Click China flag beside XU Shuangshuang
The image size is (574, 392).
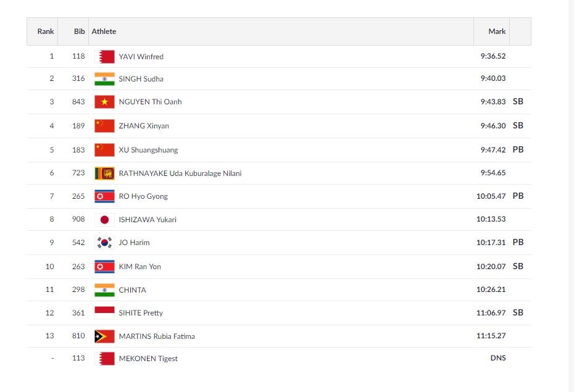coord(104,150)
